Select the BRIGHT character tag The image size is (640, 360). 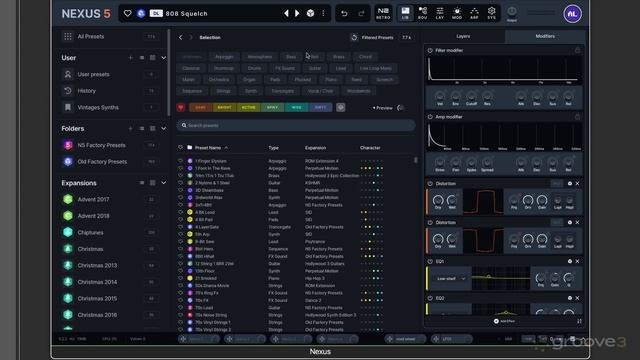click(x=224, y=107)
